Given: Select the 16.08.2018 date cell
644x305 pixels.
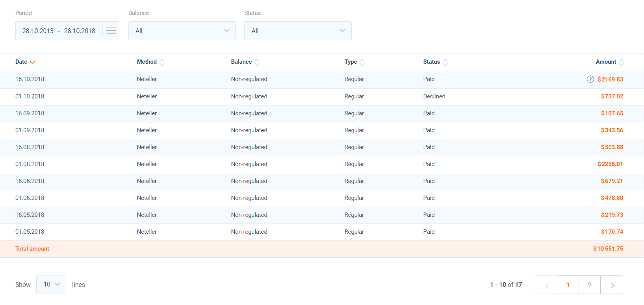Looking at the screenshot, I should coord(30,147).
